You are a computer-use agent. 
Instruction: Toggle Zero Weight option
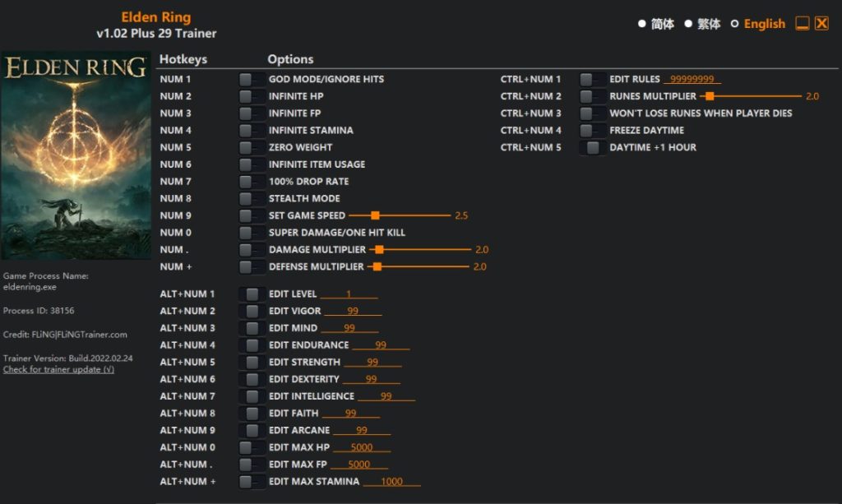pyautogui.click(x=252, y=148)
